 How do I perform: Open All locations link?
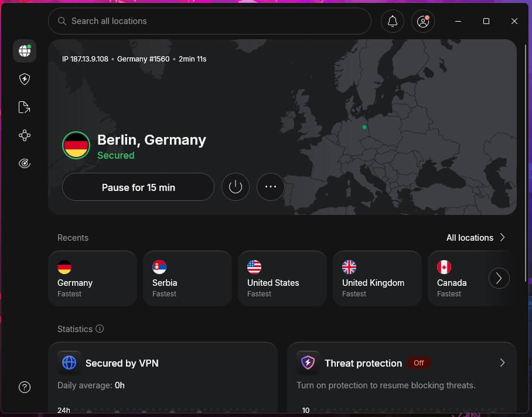(x=476, y=238)
